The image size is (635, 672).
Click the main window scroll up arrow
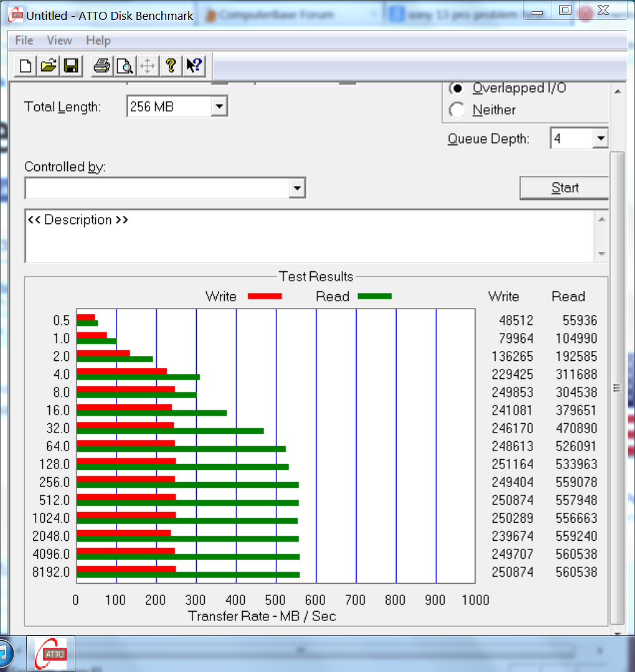click(618, 91)
